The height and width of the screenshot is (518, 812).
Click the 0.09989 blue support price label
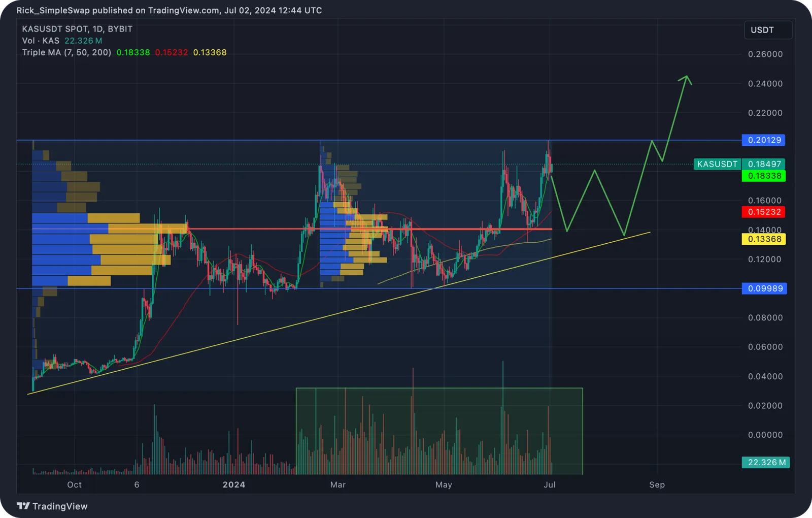tap(764, 288)
